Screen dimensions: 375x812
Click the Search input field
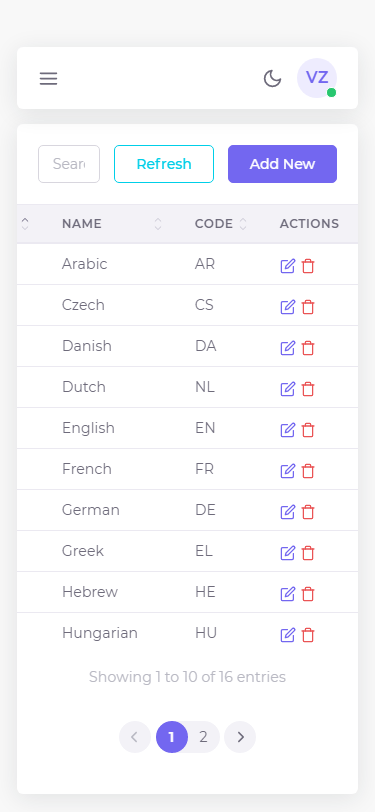pos(69,164)
